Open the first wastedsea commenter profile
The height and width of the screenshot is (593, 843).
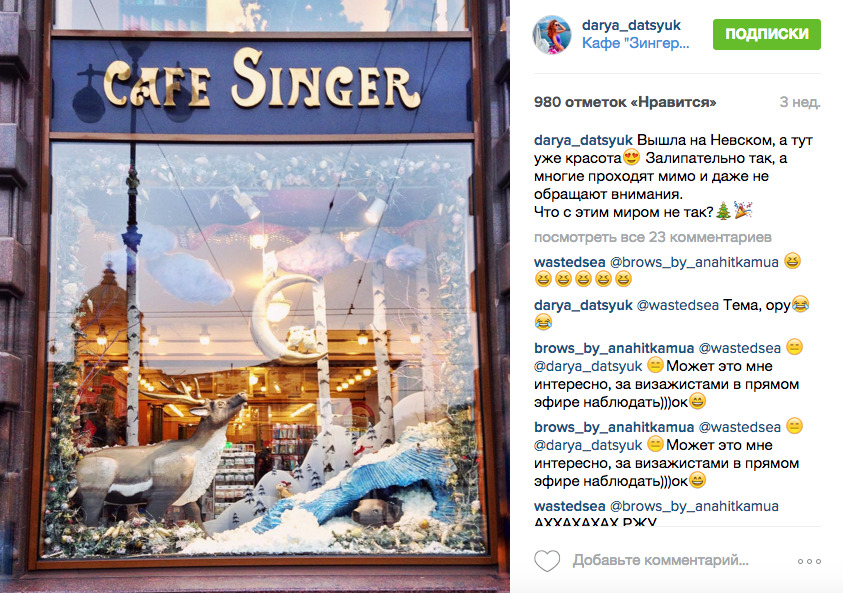tap(569, 262)
